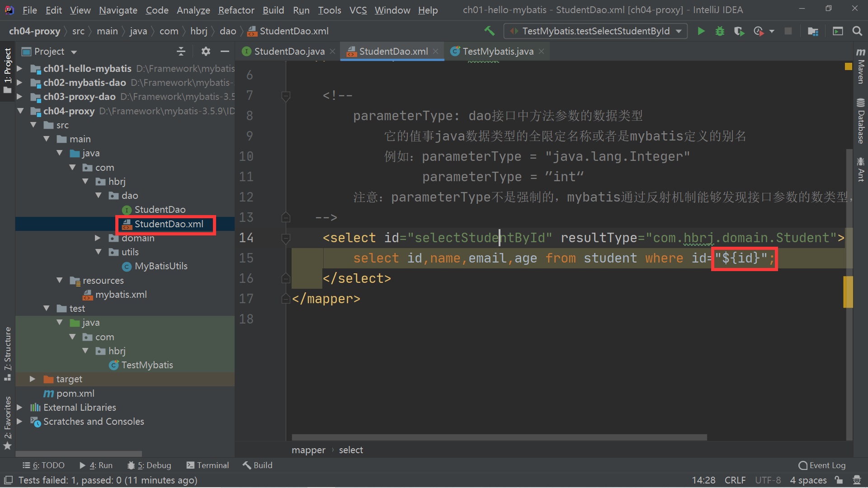
Task: Open the Event Log
Action: (x=822, y=465)
